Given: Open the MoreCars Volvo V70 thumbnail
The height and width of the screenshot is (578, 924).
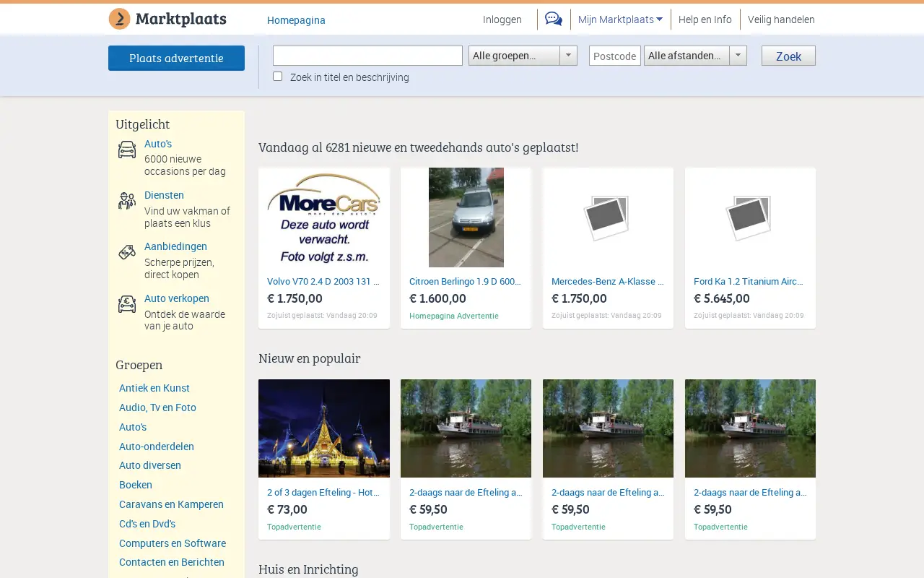Looking at the screenshot, I should pos(324,217).
